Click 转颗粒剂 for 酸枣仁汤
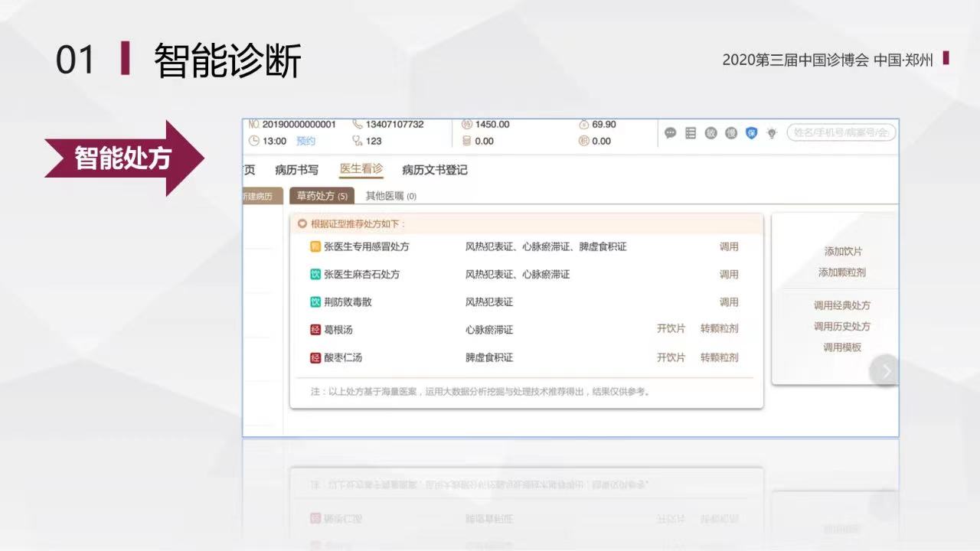 (x=719, y=357)
